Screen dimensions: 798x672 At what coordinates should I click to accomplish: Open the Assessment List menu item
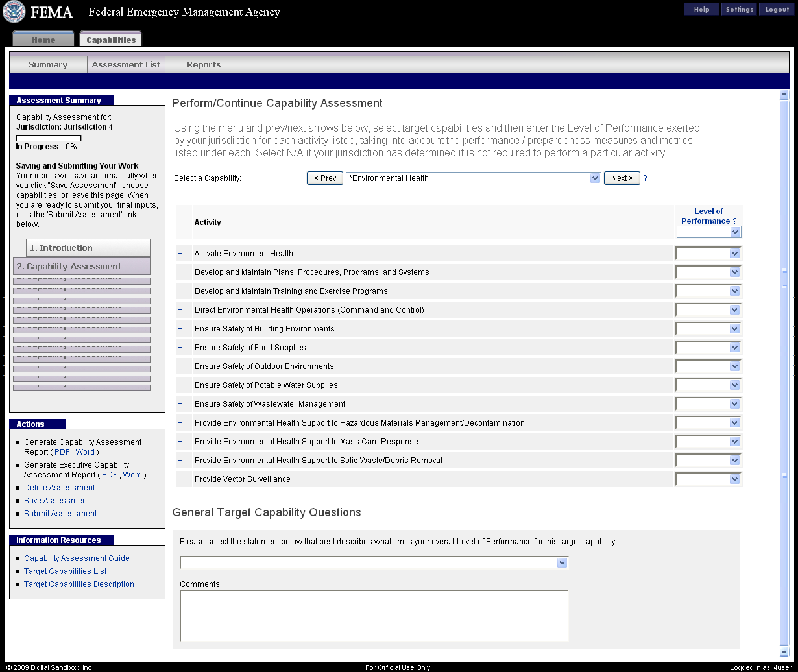[x=126, y=65]
